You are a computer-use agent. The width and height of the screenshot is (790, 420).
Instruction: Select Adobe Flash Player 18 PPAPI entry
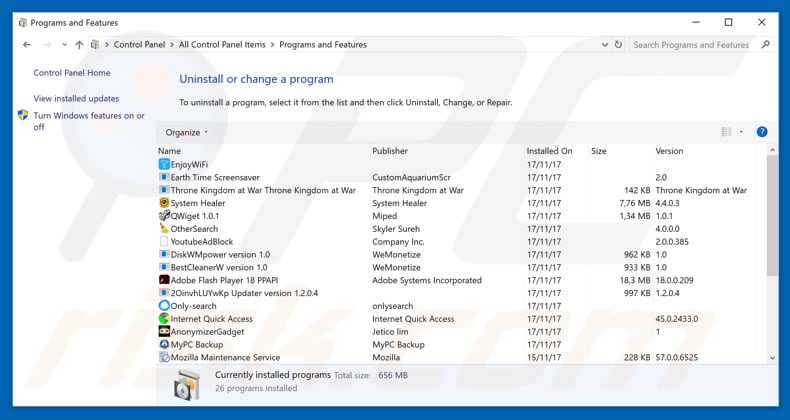pyautogui.click(x=224, y=280)
